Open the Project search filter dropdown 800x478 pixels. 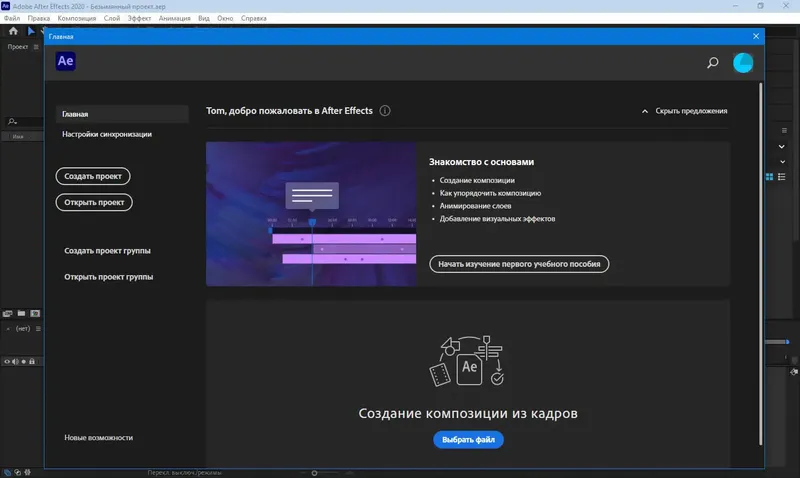pyautogui.click(x=12, y=121)
